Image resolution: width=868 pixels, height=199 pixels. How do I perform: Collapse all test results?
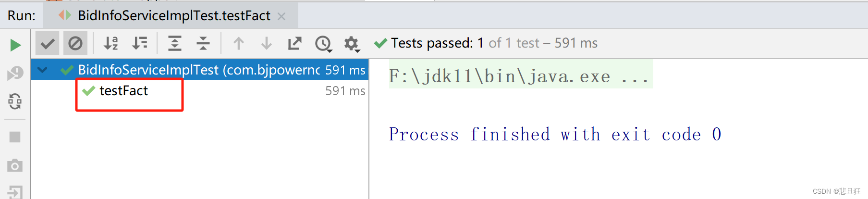[203, 43]
